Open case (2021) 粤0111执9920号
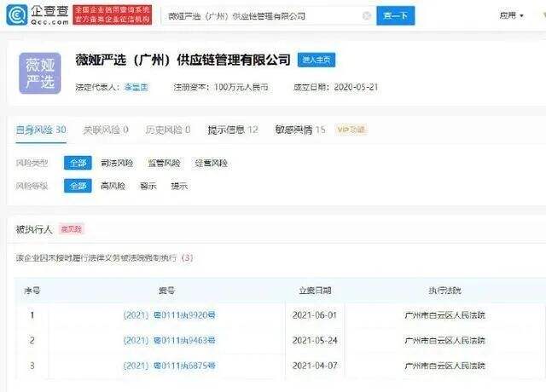The width and height of the screenshot is (546, 392). [169, 315]
